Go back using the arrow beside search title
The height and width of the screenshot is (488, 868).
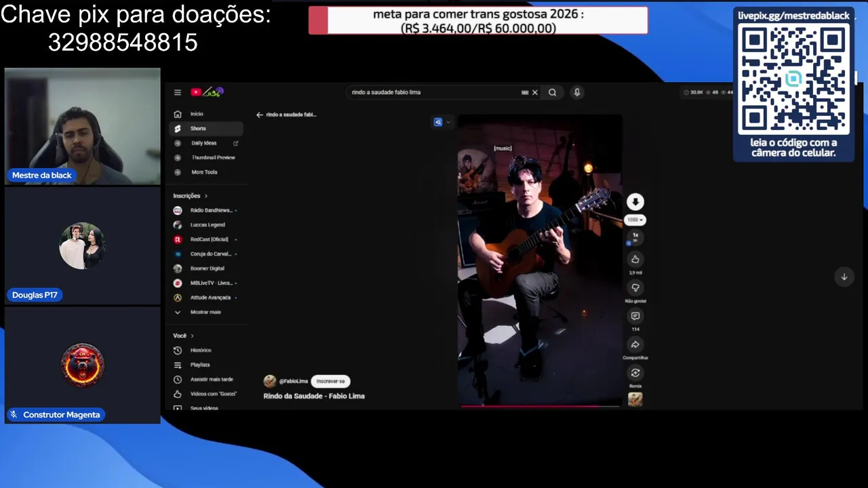(260, 115)
